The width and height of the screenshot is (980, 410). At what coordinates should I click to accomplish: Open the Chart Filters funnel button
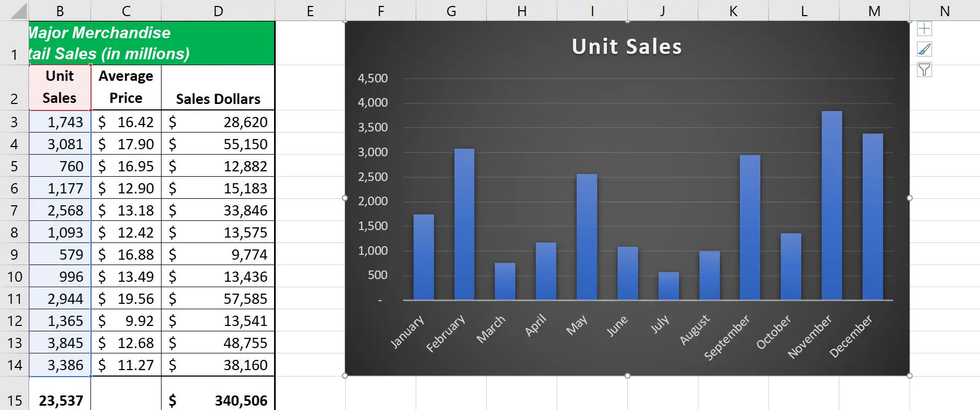tap(924, 70)
